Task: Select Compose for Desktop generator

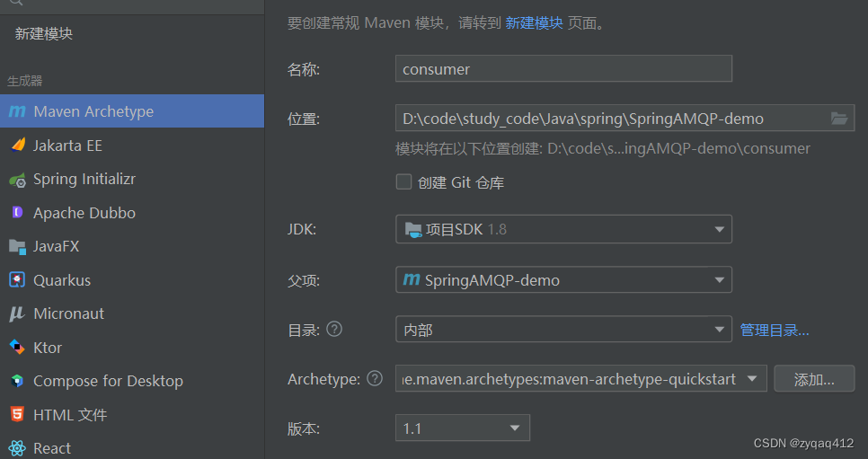Action: 132,381
